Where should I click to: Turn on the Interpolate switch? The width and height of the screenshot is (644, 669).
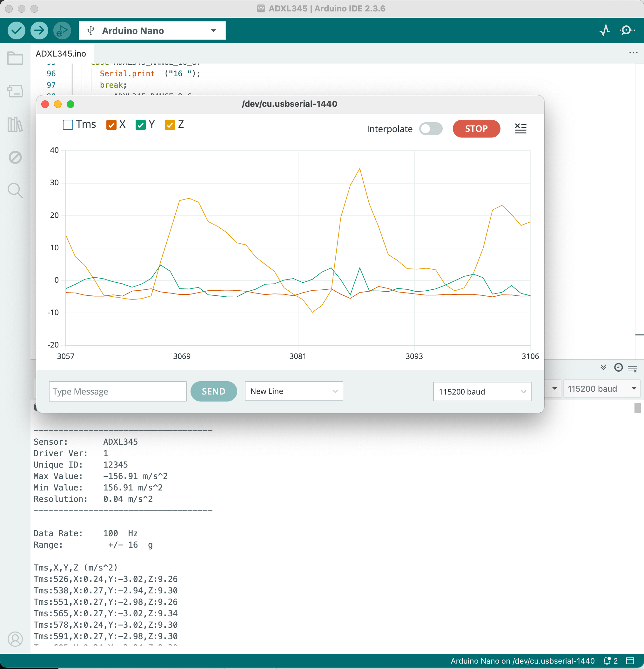431,129
